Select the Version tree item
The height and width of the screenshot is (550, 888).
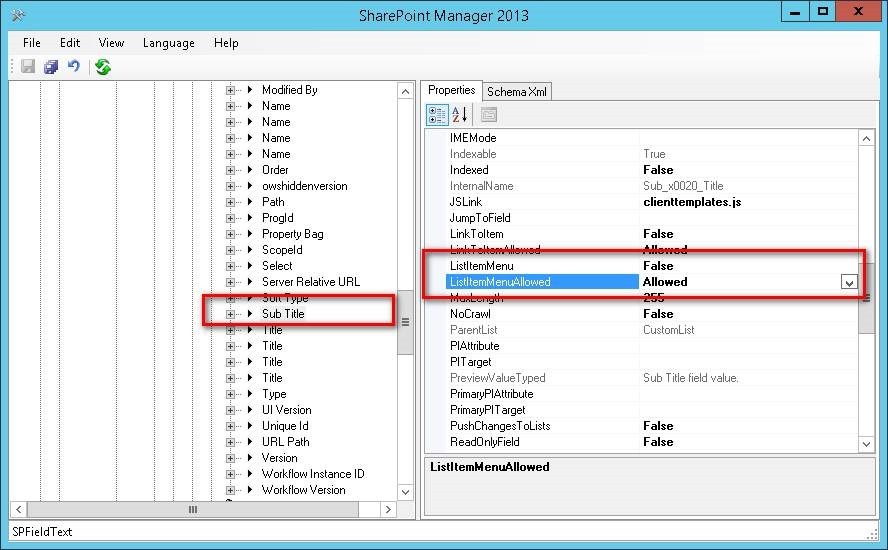[279, 458]
